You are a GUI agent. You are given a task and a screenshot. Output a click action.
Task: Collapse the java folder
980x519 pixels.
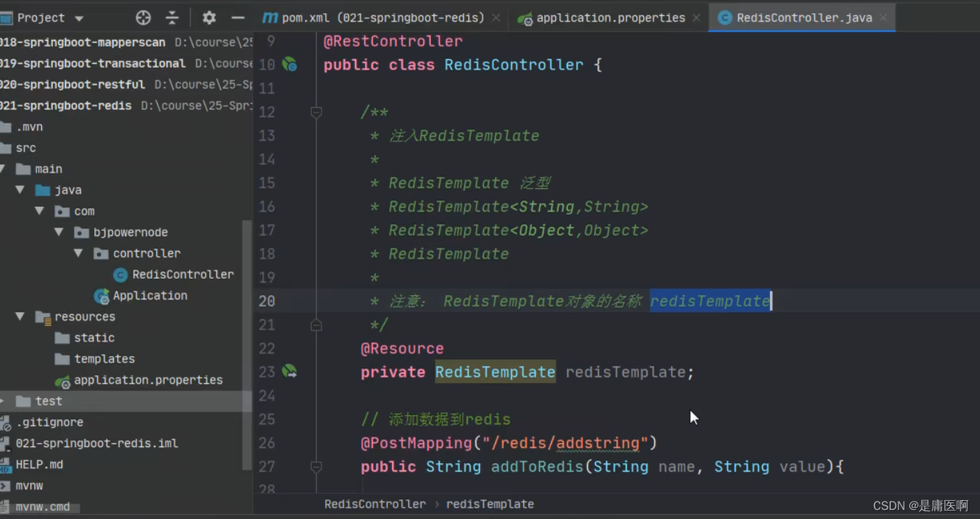point(20,190)
